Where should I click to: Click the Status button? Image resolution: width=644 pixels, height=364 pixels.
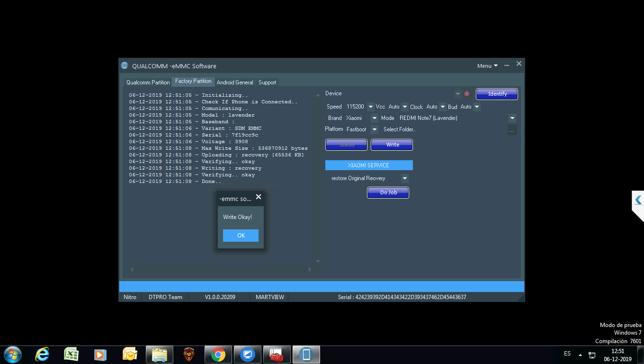pos(347,145)
